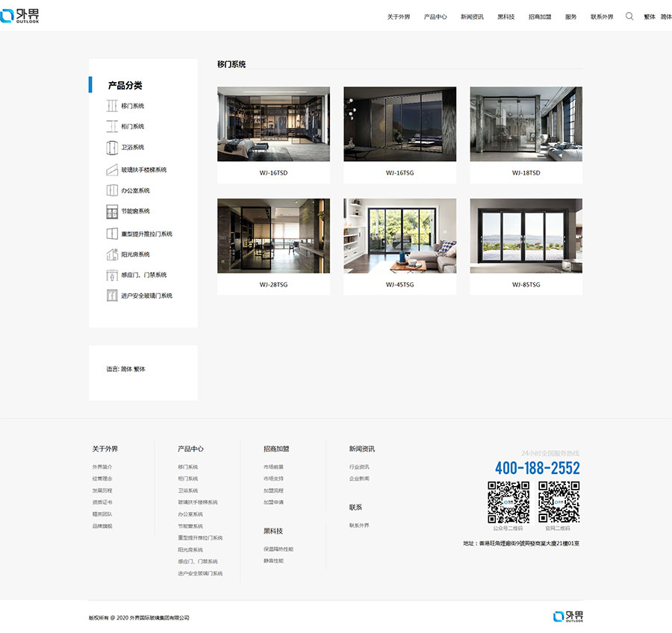Click footer link 阳光房系统
Viewport: 672px width, 633px height.
190,549
